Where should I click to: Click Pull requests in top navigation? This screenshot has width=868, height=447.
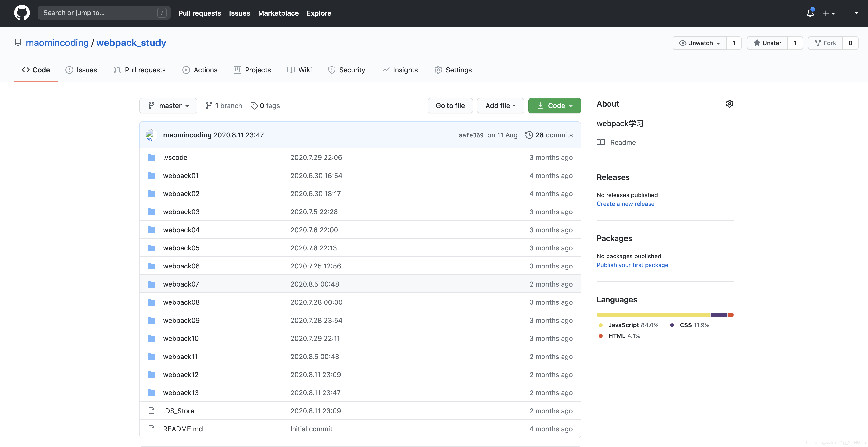(200, 13)
